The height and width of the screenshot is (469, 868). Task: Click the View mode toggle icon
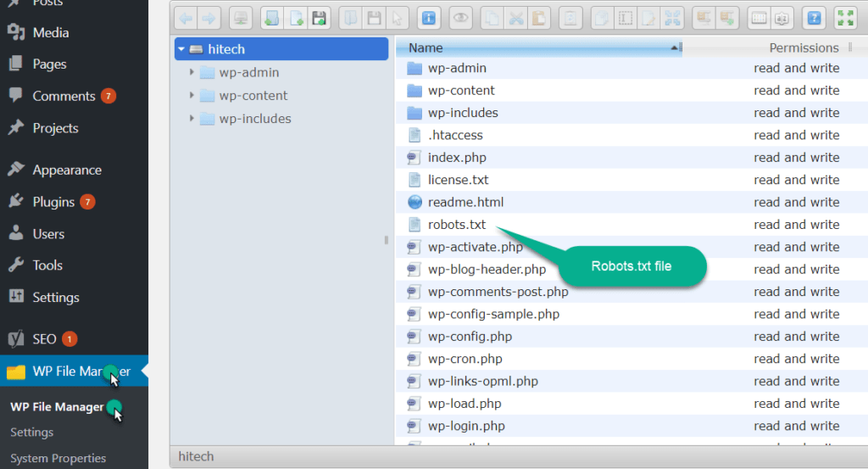tap(759, 19)
